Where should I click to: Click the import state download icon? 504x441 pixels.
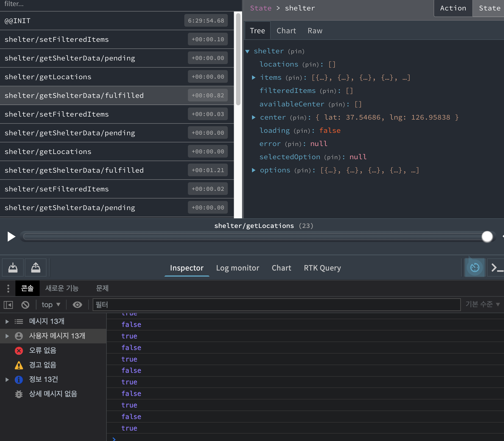coord(13,268)
